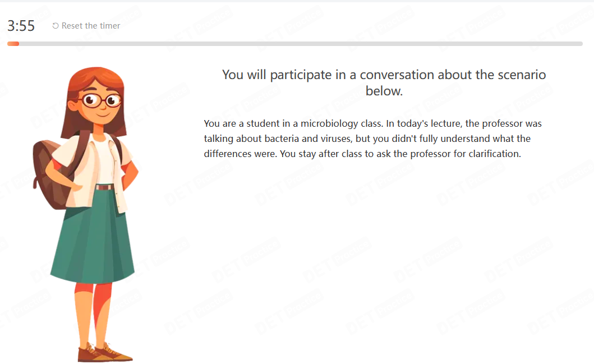Click the student's brown shoes

(104, 352)
